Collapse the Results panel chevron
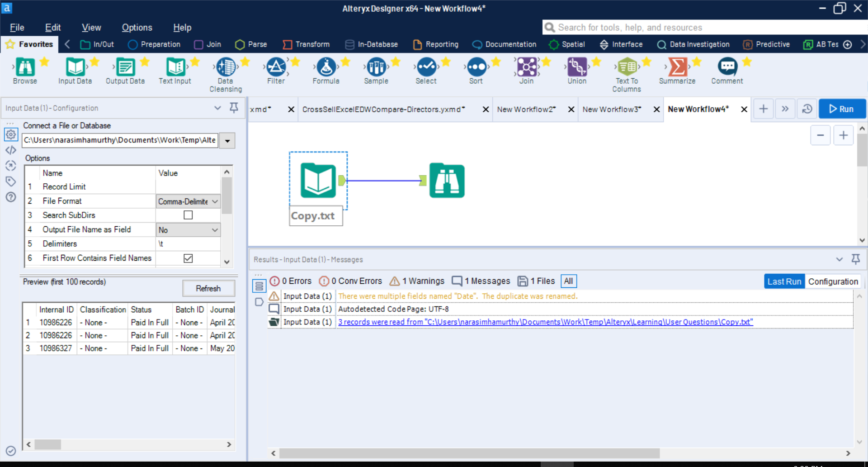The image size is (868, 467). pos(840,259)
